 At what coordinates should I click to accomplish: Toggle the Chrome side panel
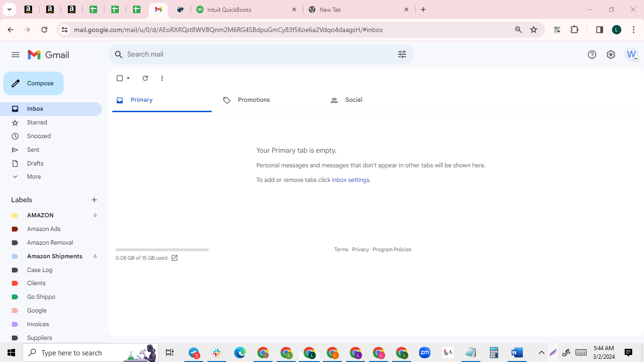pyautogui.click(x=600, y=30)
